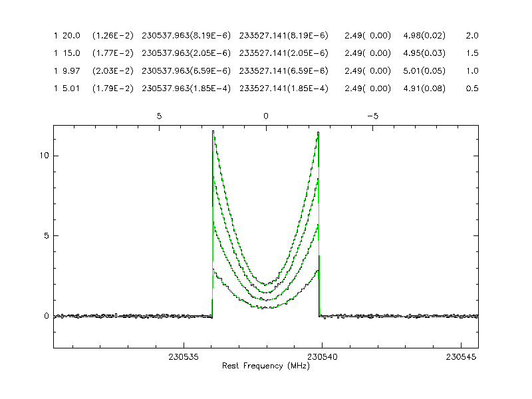Click the top axis label 0

266,116
